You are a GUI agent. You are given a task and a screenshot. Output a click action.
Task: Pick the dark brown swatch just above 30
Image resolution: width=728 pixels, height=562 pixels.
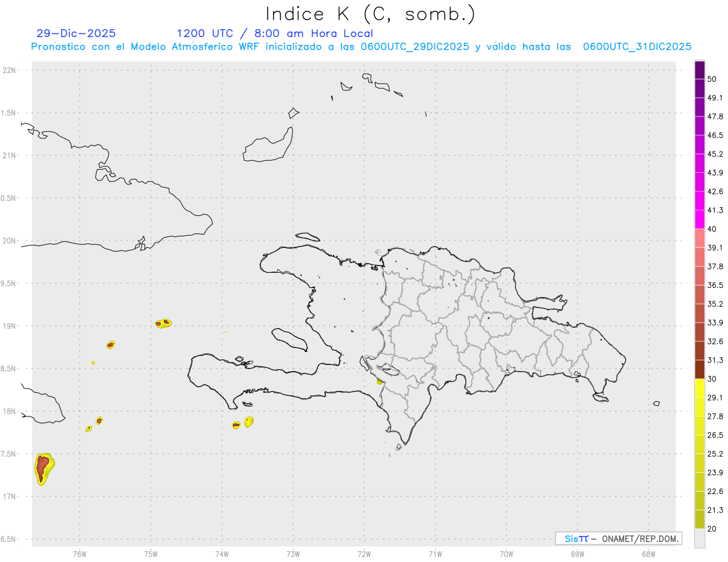(699, 369)
